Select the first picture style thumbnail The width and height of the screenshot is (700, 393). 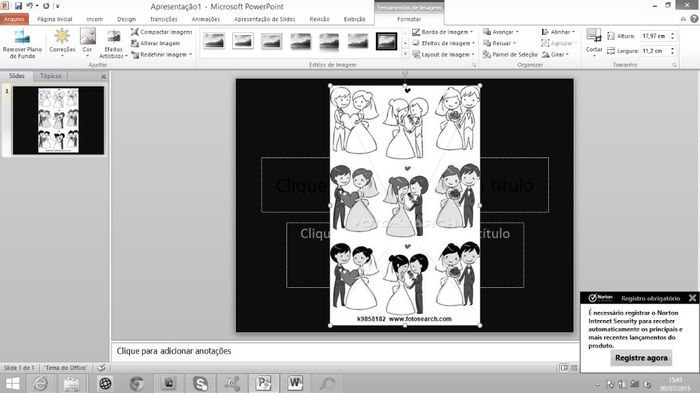[x=214, y=41]
